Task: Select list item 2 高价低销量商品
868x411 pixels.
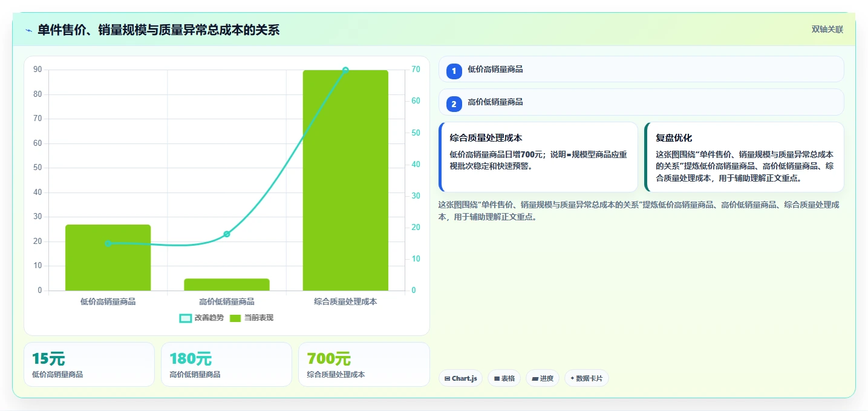Action: coord(641,102)
